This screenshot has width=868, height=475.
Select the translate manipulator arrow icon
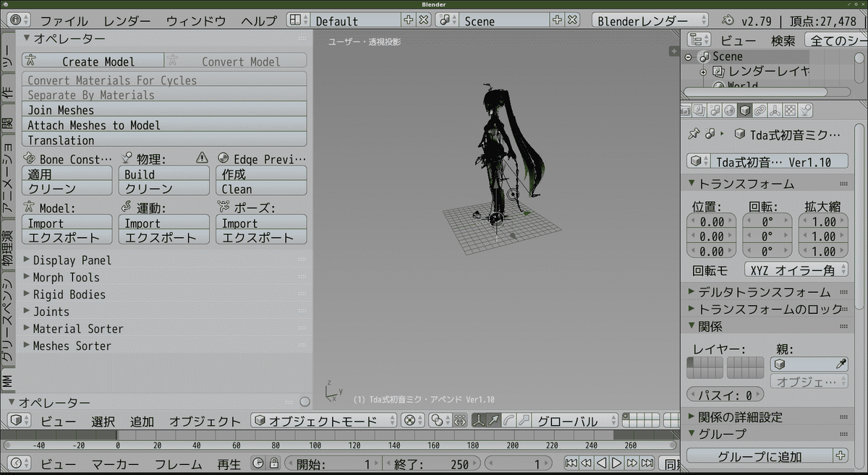click(494, 421)
